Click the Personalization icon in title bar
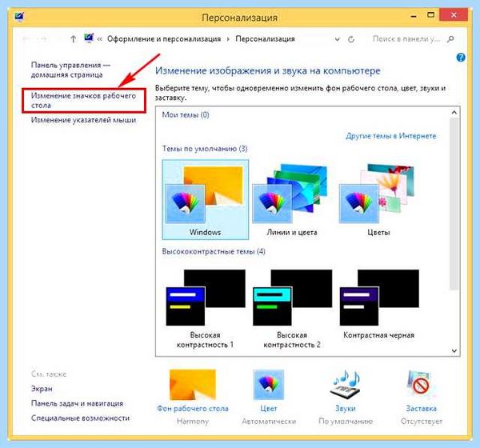 point(19,17)
